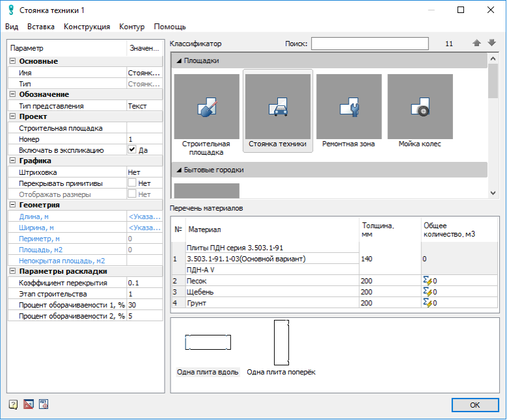This screenshot has width=507, height=420.
Task: Click the sigma recalculation icon for Песок
Action: [428, 281]
